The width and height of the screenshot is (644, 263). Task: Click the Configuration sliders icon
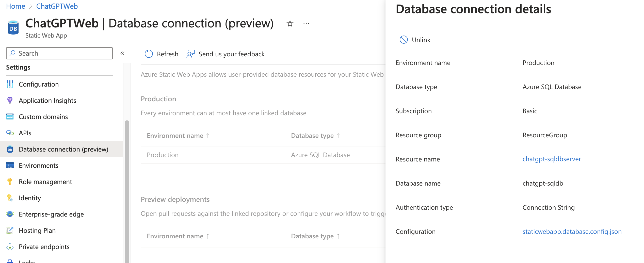[x=10, y=84]
